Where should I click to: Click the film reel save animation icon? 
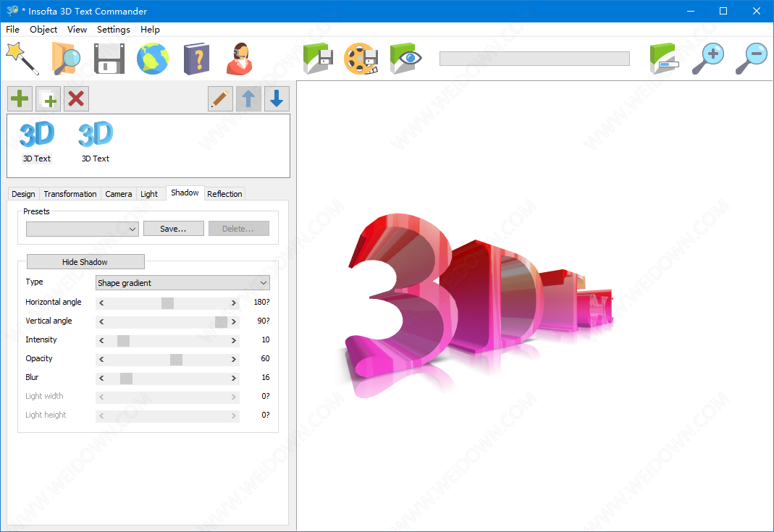click(x=361, y=59)
